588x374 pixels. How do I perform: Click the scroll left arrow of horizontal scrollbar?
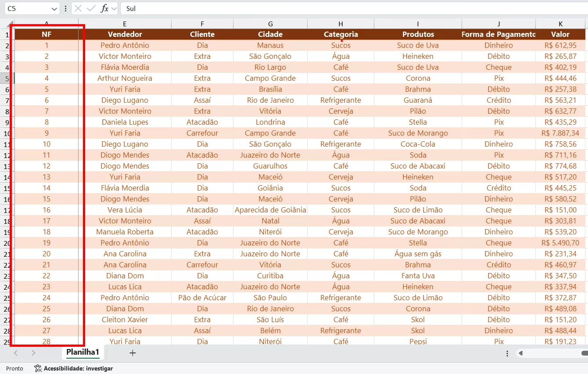(x=520, y=353)
